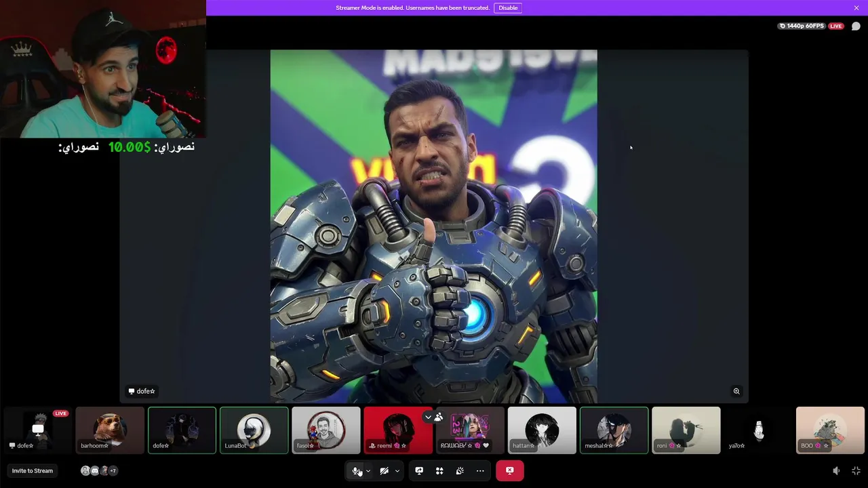The height and width of the screenshot is (488, 868).
Task: Open the soundboard icon
Action: tap(460, 471)
